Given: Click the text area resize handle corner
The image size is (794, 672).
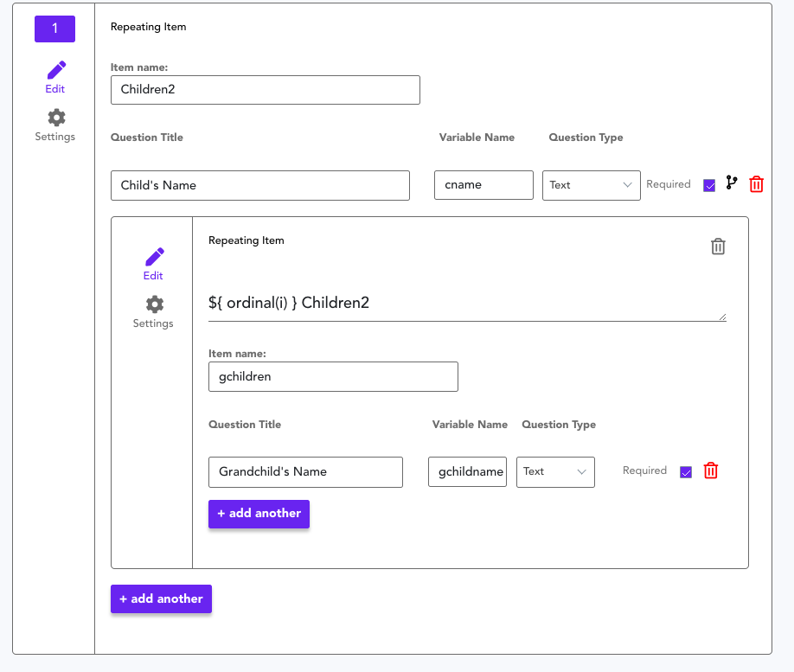Looking at the screenshot, I should [x=722, y=317].
